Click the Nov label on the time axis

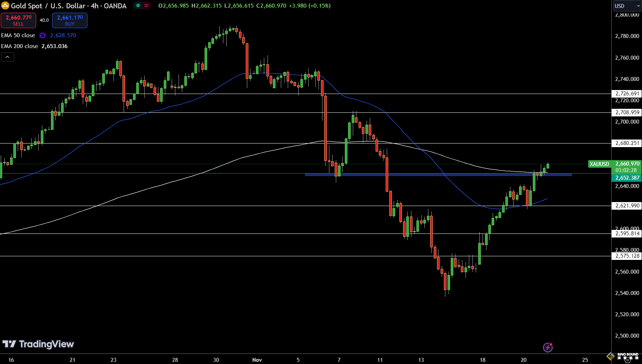click(x=257, y=360)
